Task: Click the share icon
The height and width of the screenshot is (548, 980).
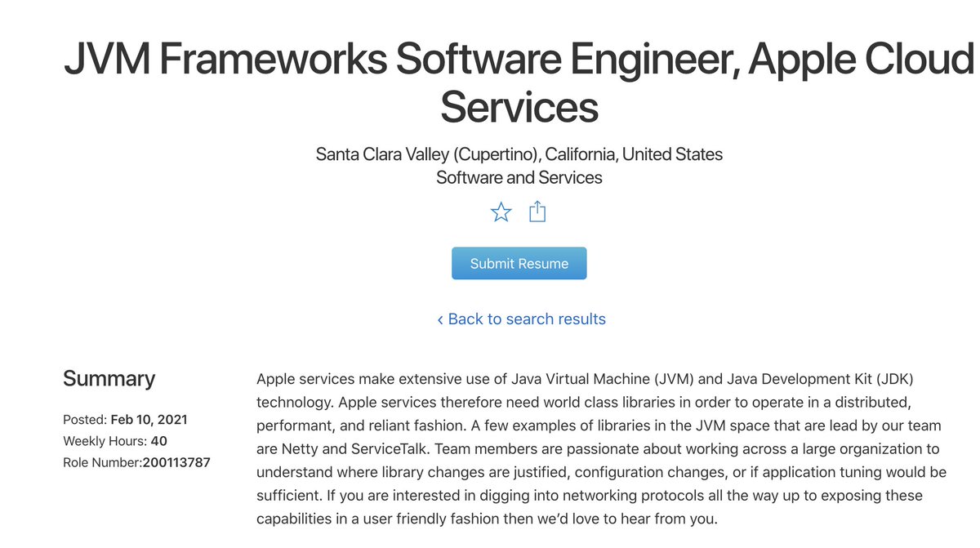Action: 537,212
